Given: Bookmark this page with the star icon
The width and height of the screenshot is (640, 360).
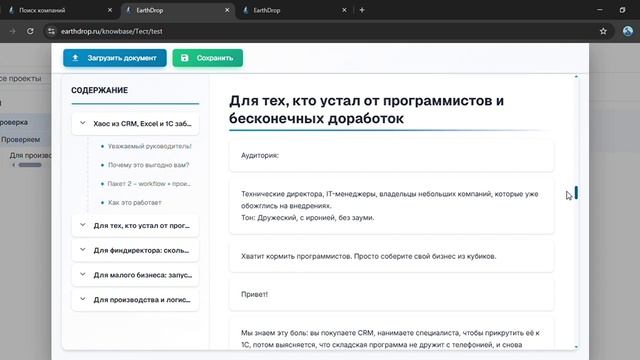Looking at the screenshot, I should [x=603, y=31].
